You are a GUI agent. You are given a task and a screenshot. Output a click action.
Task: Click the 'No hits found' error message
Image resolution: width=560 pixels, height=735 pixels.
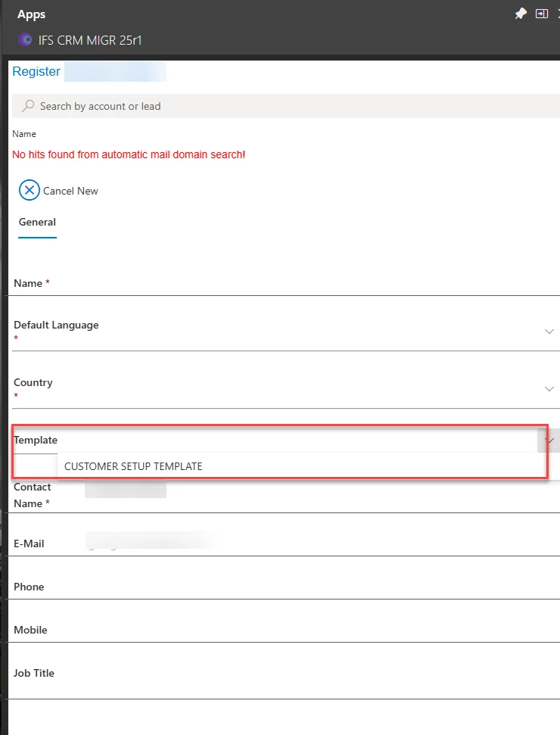(129, 154)
